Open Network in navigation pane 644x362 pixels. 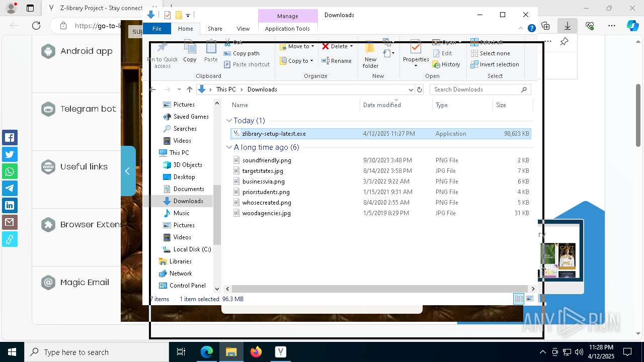tap(175, 274)
